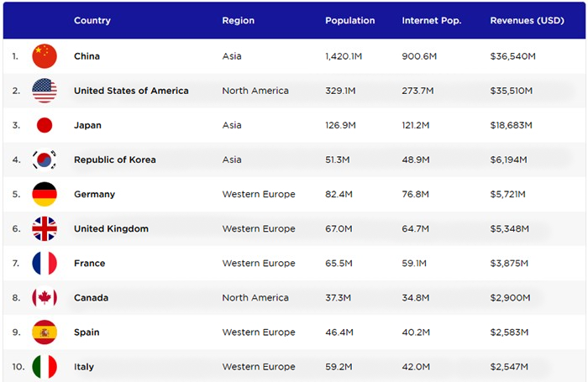This screenshot has width=588, height=382.
Task: Click the Internet Pop. column header
Action: tap(430, 20)
